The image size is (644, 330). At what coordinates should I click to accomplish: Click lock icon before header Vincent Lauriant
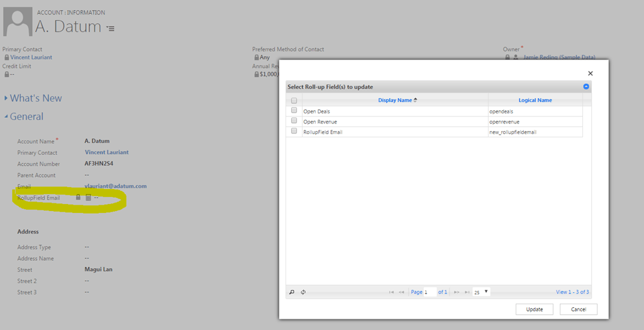pos(6,57)
